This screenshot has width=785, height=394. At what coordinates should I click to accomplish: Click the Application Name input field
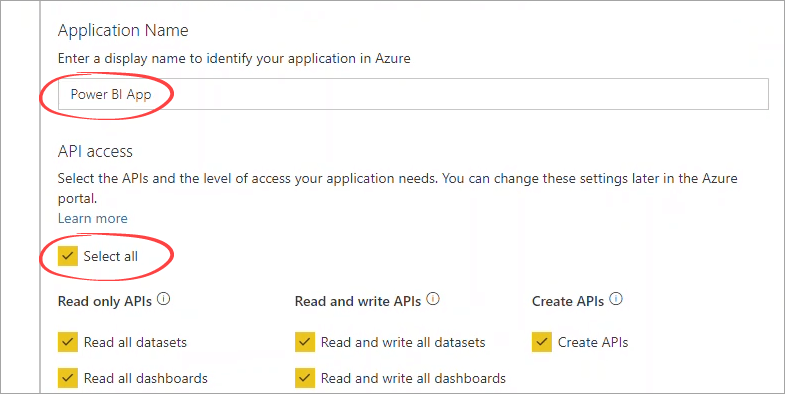tap(413, 94)
